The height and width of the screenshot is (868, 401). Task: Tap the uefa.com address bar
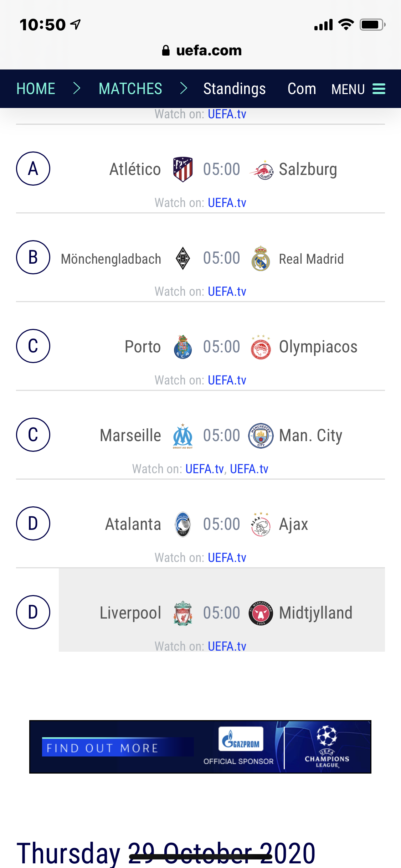201,51
